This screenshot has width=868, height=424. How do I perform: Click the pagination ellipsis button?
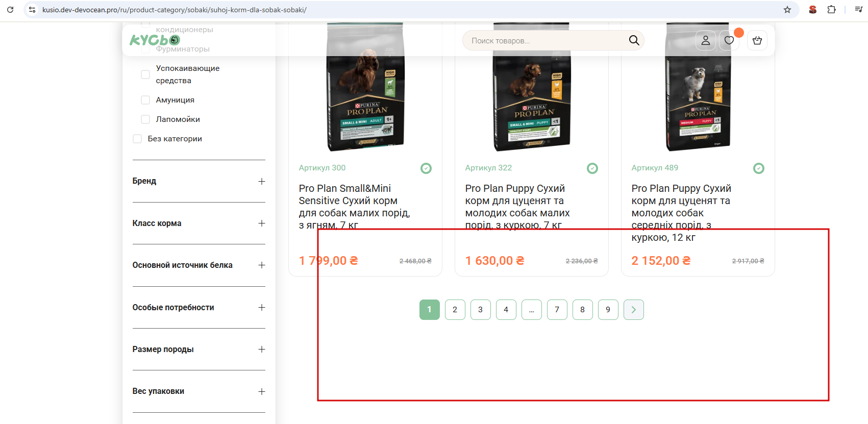tap(532, 310)
